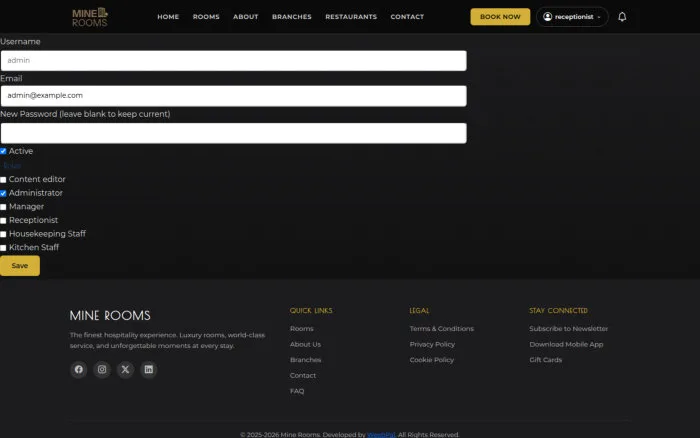Uncheck the Administrator role checkbox
Viewport: 700px width, 438px height.
(3, 193)
